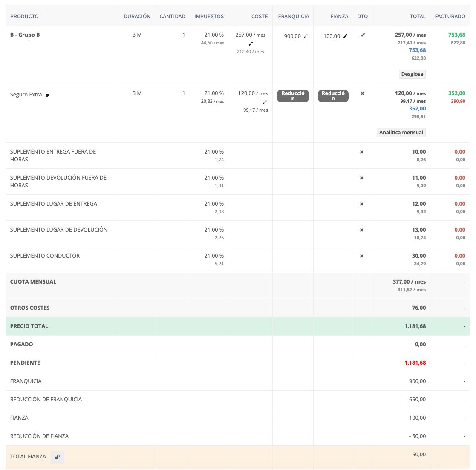Click the TOTAL FIANZA 50,00 value
The image size is (476, 470).
click(x=419, y=455)
